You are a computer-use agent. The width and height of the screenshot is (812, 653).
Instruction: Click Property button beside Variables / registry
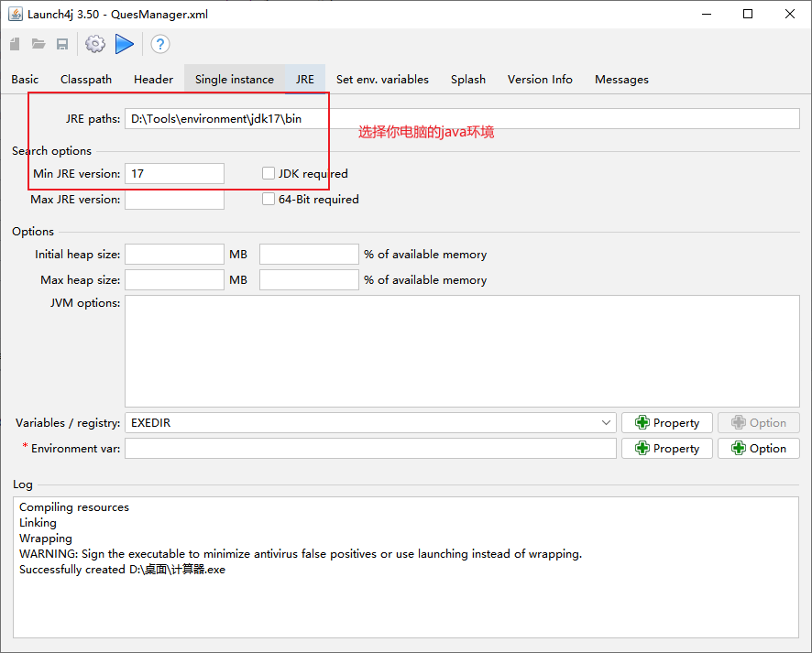(x=667, y=423)
